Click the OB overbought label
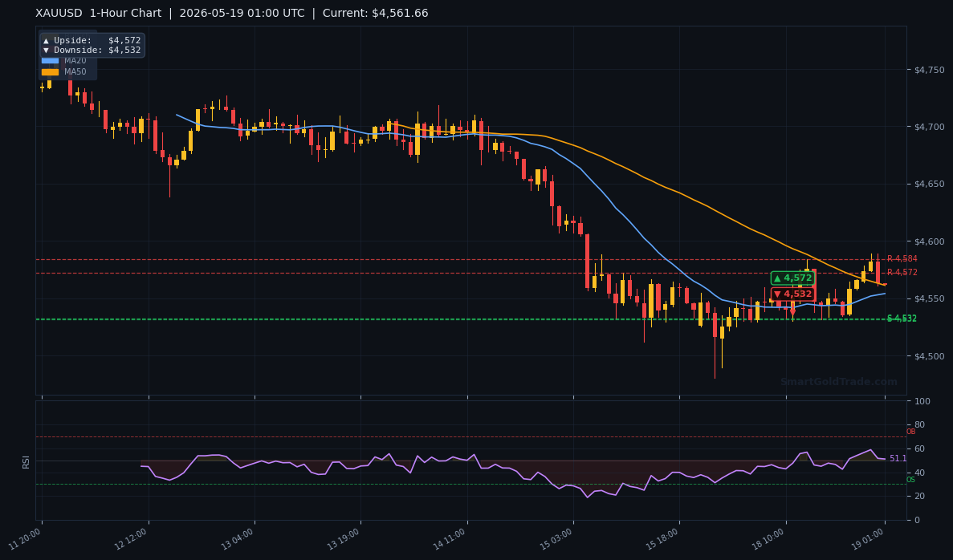Viewport: 953px width, 560px height. click(x=910, y=432)
